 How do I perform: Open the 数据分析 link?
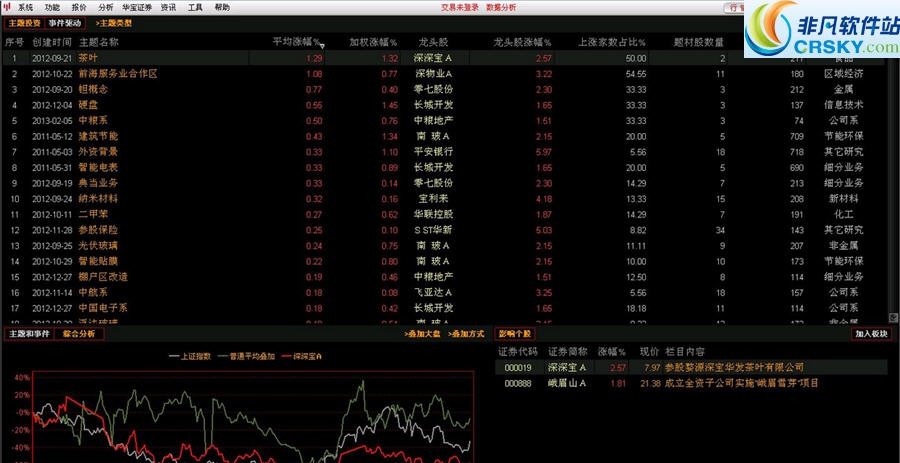(501, 7)
